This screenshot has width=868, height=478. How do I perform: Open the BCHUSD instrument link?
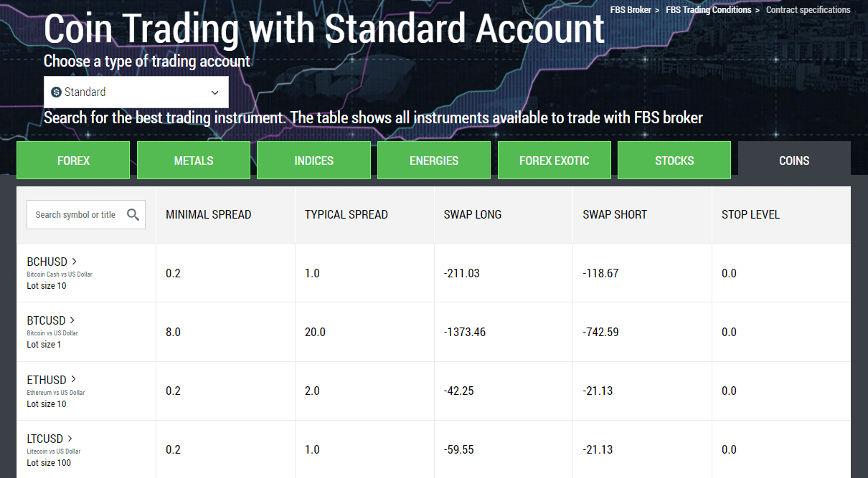pyautogui.click(x=47, y=262)
